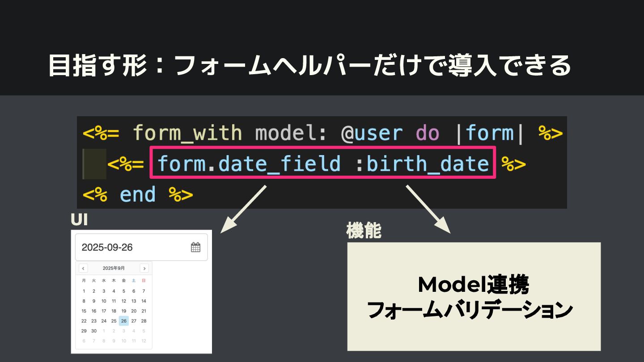Click the Model連携 text in the box

coord(474,285)
